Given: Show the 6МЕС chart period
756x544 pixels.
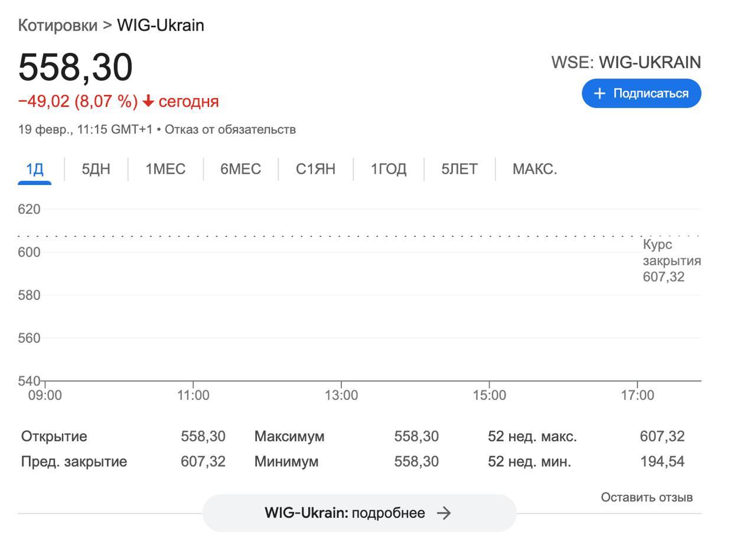Looking at the screenshot, I should tap(240, 169).
